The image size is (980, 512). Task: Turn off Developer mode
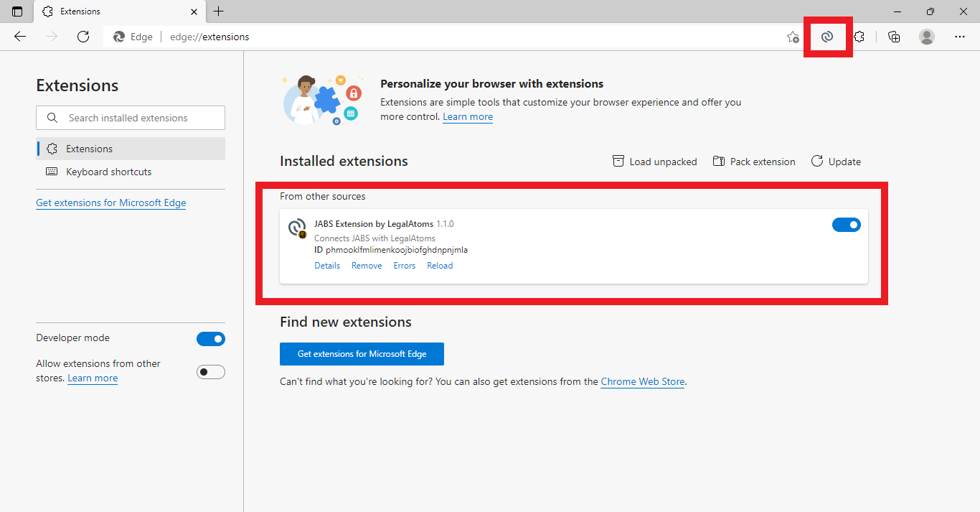click(211, 338)
